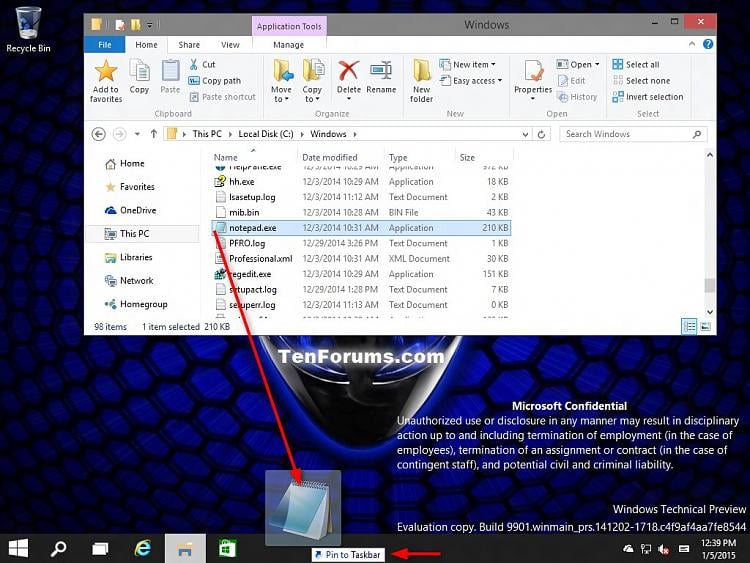The width and height of the screenshot is (750, 563).
Task: Click the file list vertical scrollbar thumb
Action: (x=710, y=285)
